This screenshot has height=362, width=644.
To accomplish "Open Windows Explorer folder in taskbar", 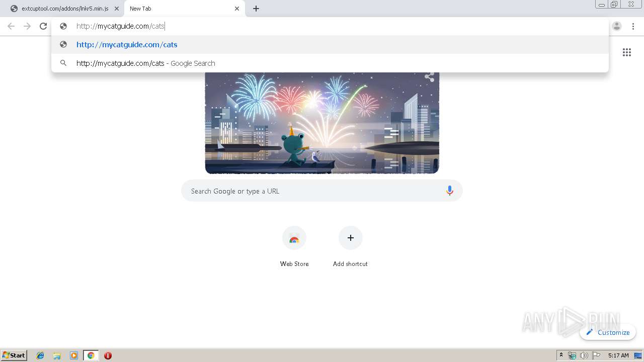I will [57, 355].
